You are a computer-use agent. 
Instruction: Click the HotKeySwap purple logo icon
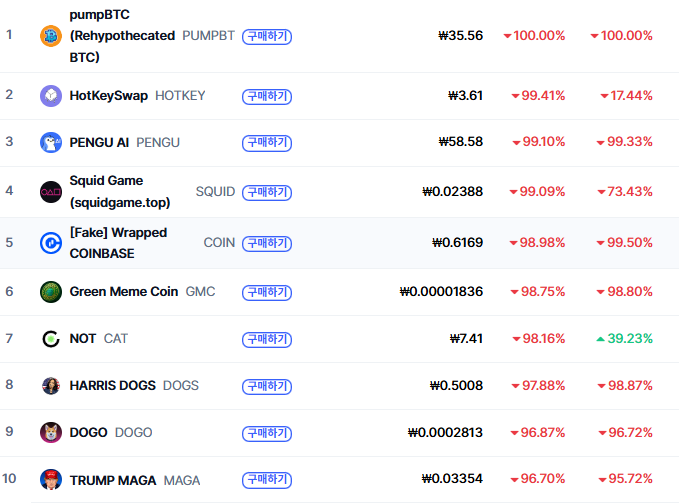click(50, 96)
